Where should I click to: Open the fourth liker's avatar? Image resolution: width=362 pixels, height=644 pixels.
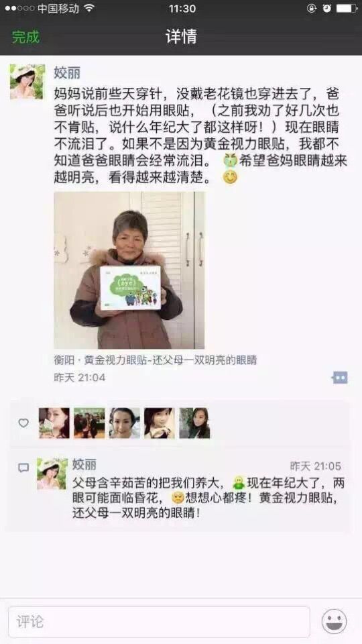pos(160,423)
